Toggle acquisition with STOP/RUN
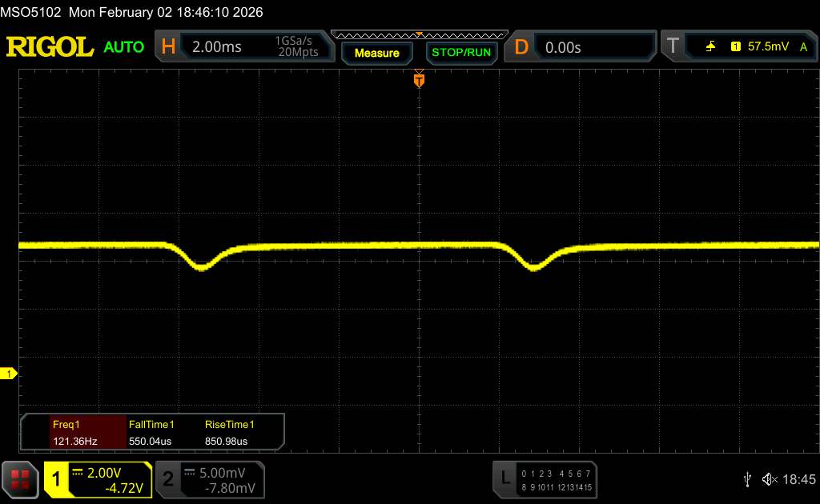The image size is (820, 504). coord(460,53)
